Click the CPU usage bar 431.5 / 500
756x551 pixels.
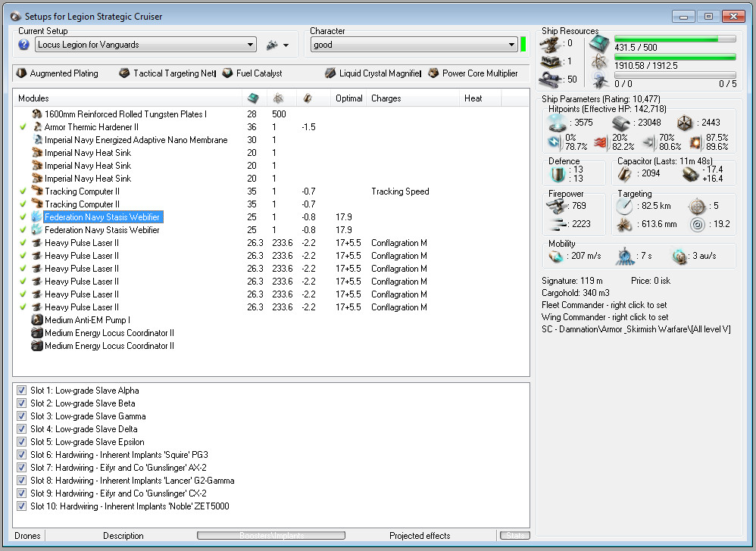click(x=675, y=39)
